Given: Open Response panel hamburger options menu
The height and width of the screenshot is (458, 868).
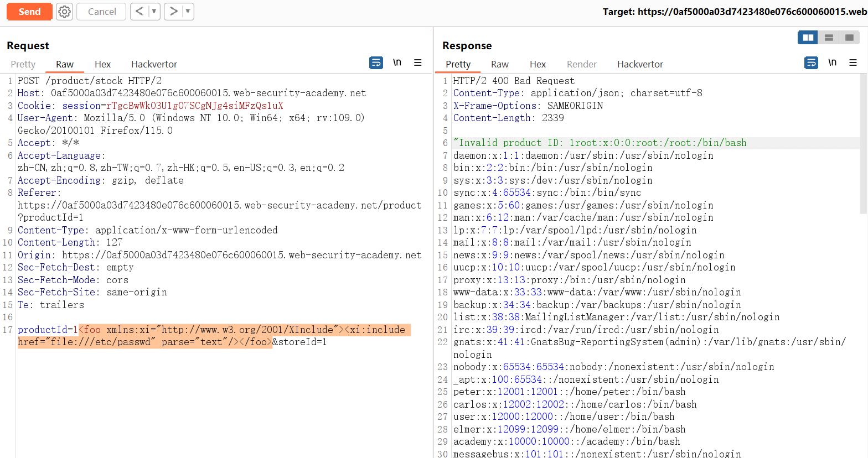Looking at the screenshot, I should pyautogui.click(x=853, y=63).
